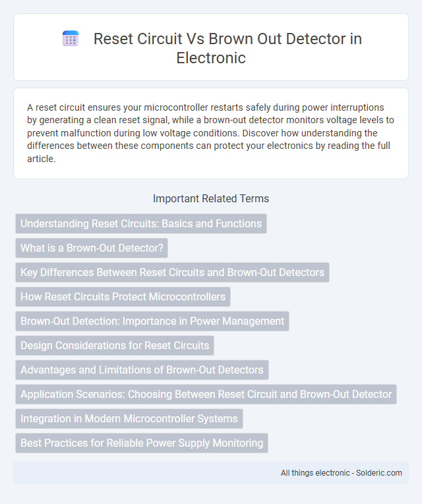Open Best Practices for Reliable Power Supply Monitoring
Screen dimensions: 422x504
coord(142,443)
